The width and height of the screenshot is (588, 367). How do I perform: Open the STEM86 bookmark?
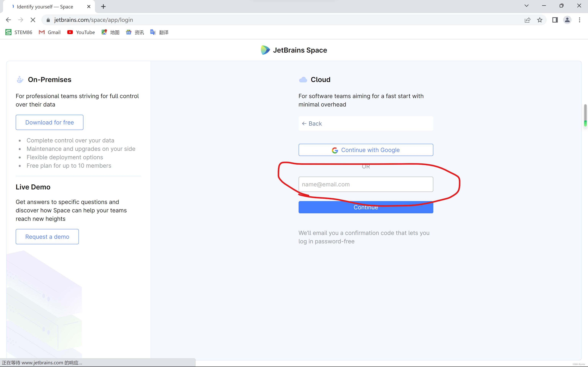tap(19, 32)
